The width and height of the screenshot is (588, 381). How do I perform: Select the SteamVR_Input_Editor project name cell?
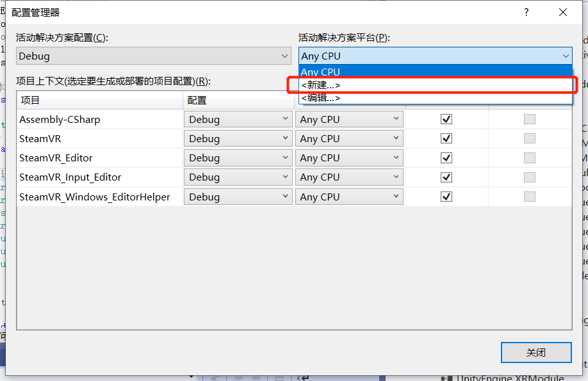[70, 177]
